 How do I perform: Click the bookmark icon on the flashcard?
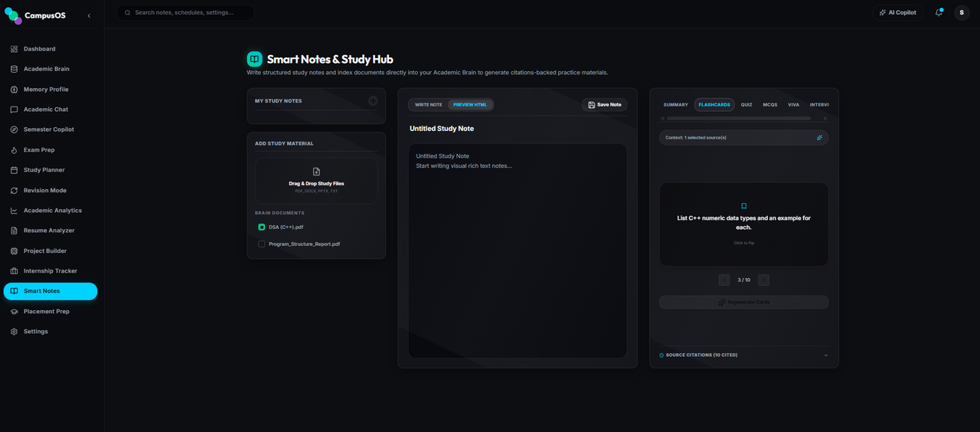point(743,206)
